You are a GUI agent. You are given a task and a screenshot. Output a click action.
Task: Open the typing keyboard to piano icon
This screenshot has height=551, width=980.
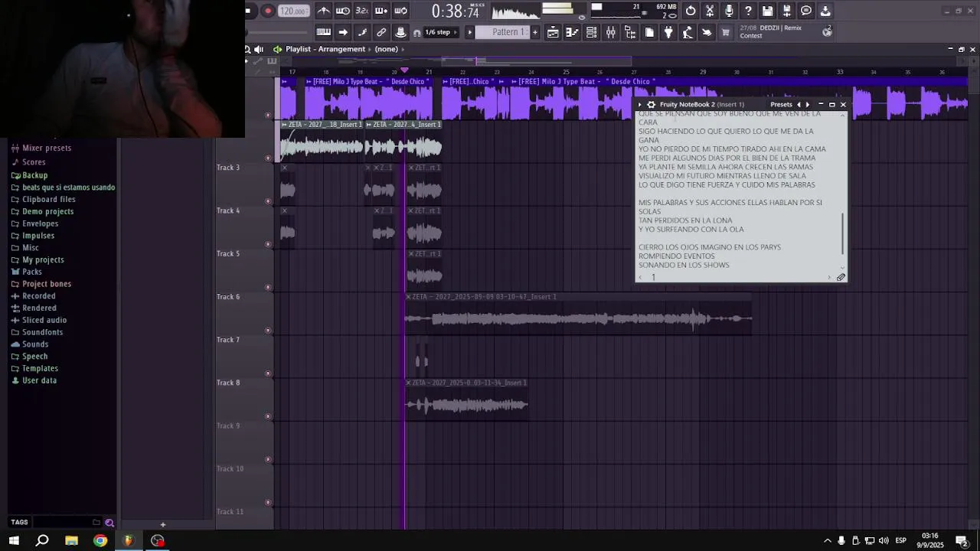coord(324,32)
